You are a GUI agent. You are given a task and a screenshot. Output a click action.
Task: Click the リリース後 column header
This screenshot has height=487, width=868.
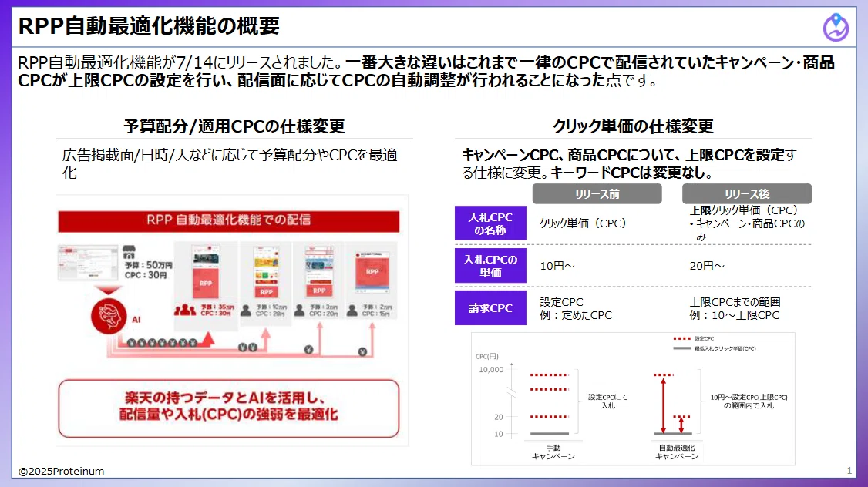click(747, 194)
